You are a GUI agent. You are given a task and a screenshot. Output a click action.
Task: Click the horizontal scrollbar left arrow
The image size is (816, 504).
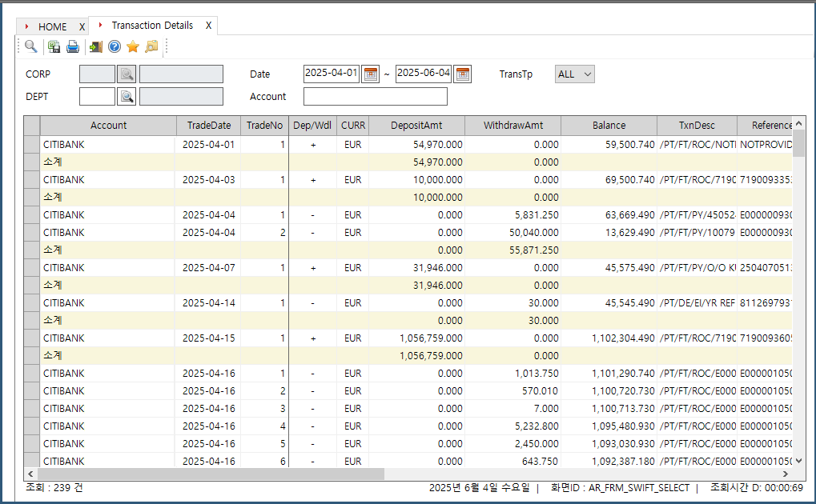[30, 474]
